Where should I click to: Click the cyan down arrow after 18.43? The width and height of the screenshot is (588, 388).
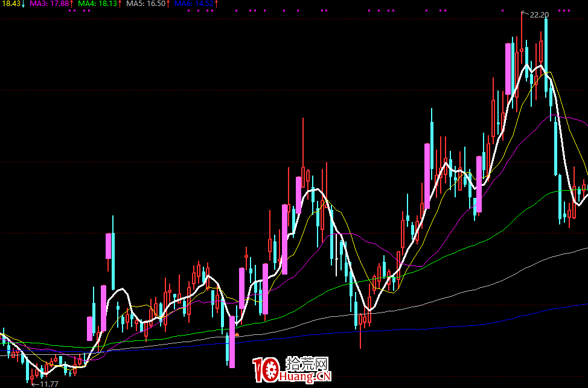tap(24, 4)
